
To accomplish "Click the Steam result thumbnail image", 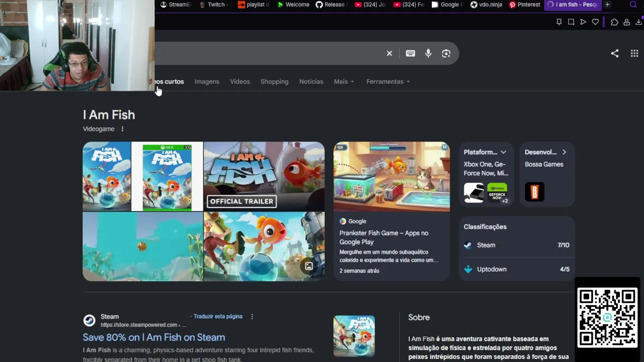I will coord(354,336).
